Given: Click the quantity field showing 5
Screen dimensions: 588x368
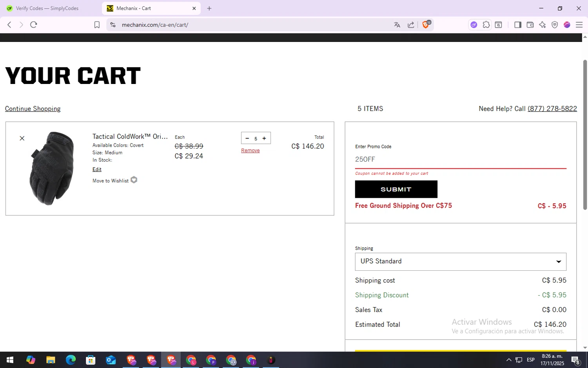Looking at the screenshot, I should pos(256,138).
